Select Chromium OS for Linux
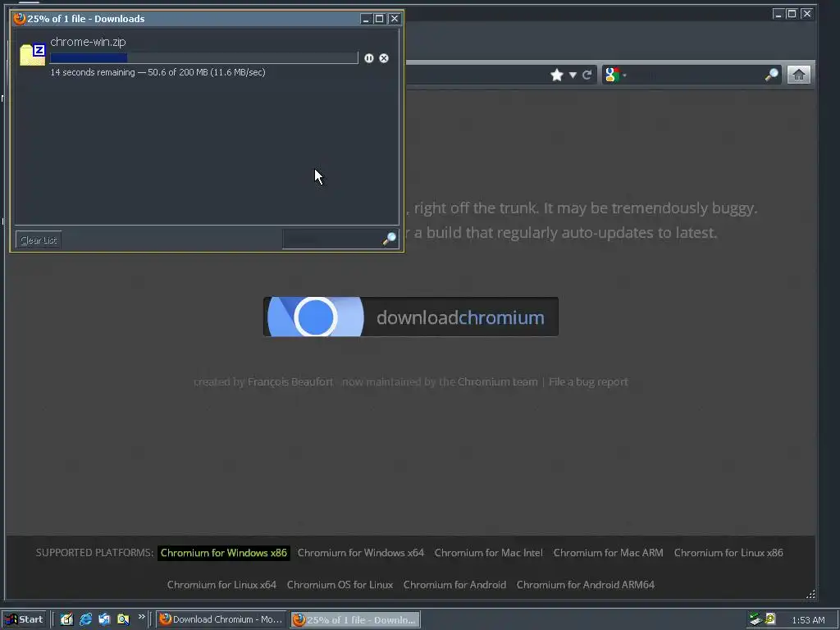The height and width of the screenshot is (630, 840). tap(340, 585)
